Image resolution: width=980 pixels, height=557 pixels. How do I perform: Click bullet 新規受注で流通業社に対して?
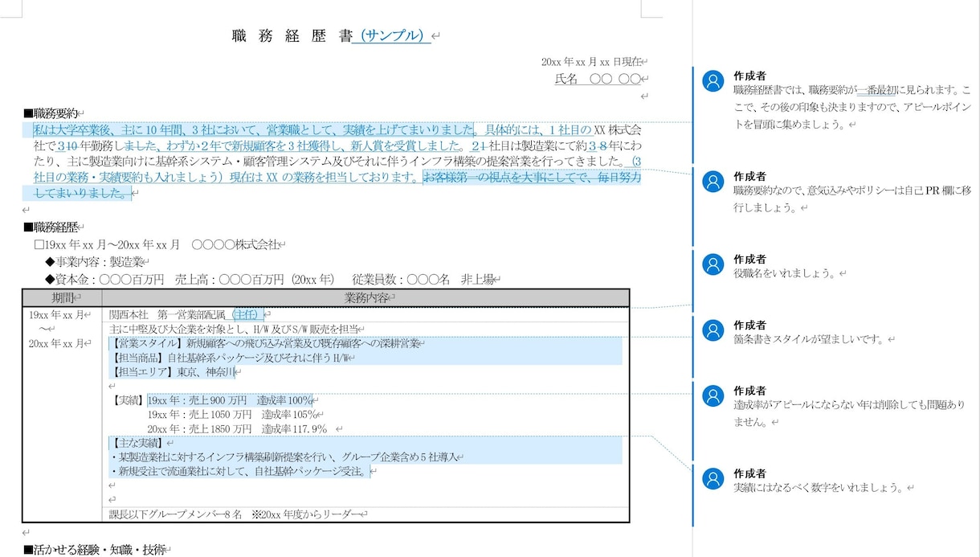(239, 472)
